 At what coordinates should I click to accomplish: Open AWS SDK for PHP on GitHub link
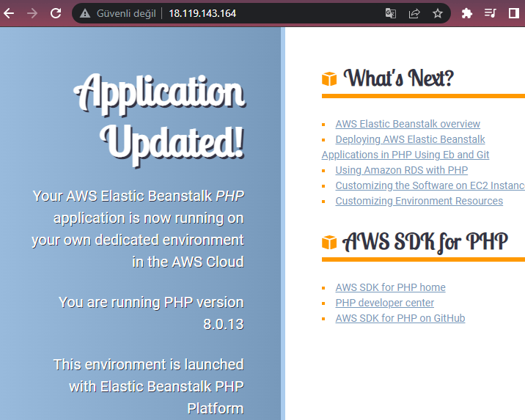(400, 318)
